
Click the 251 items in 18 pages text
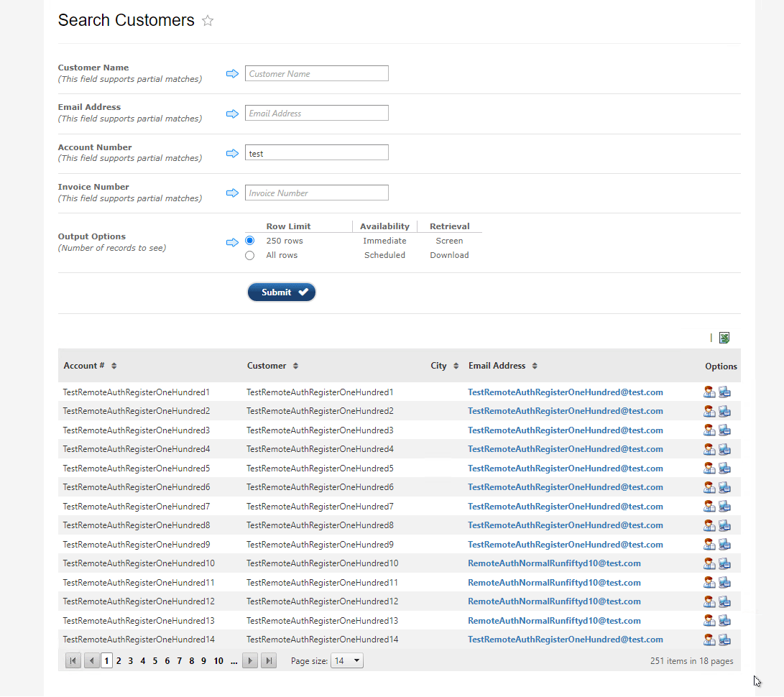tap(691, 661)
